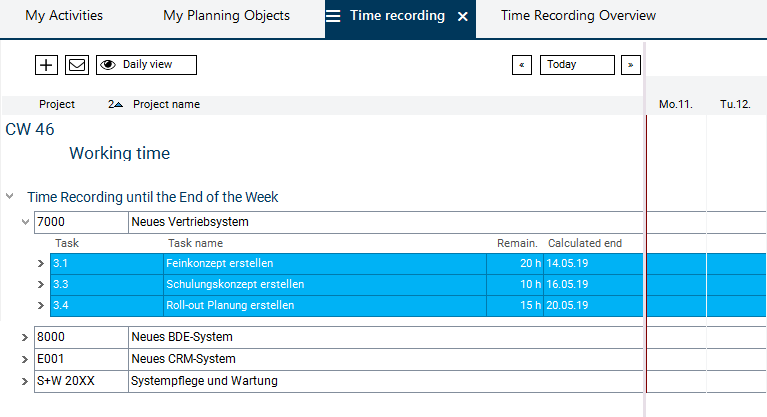Expand project 8000 Neues BDE-System
Image resolution: width=767 pixels, height=417 pixels.
(x=25, y=338)
